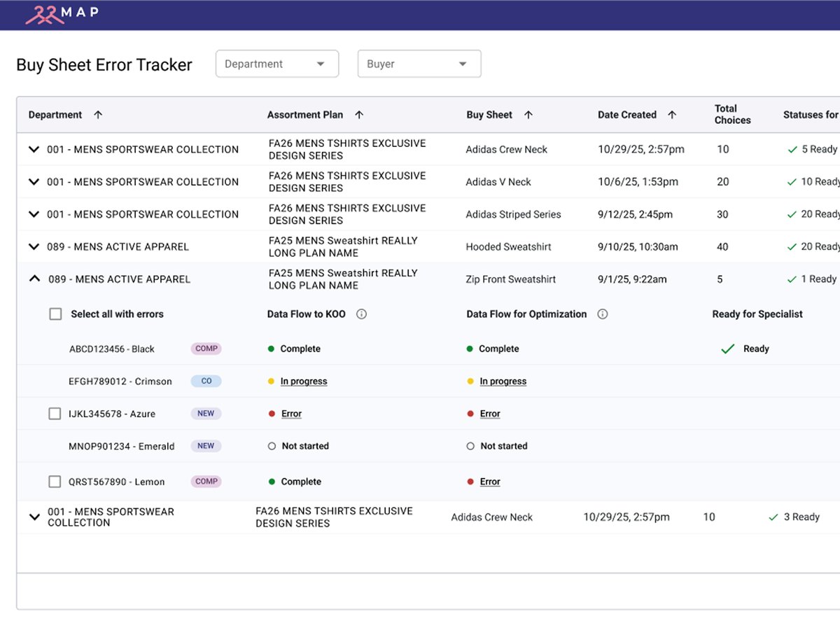
Task: Expand the Adidas Crew Neck 10 choices row
Action: click(x=34, y=149)
